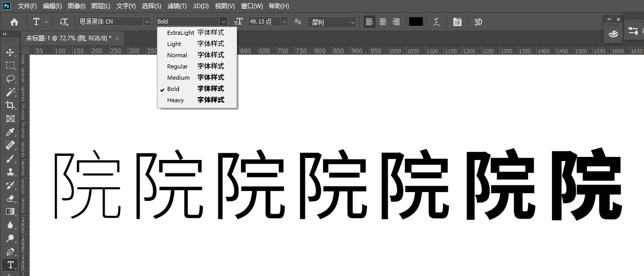Select the Pen tool
Viewport: 644px width, 276px height.
click(10, 251)
